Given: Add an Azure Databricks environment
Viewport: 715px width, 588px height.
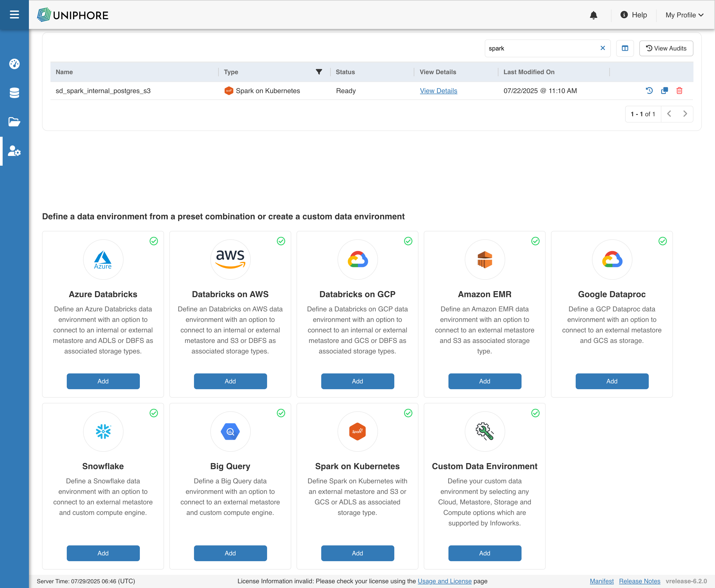Looking at the screenshot, I should 103,381.
